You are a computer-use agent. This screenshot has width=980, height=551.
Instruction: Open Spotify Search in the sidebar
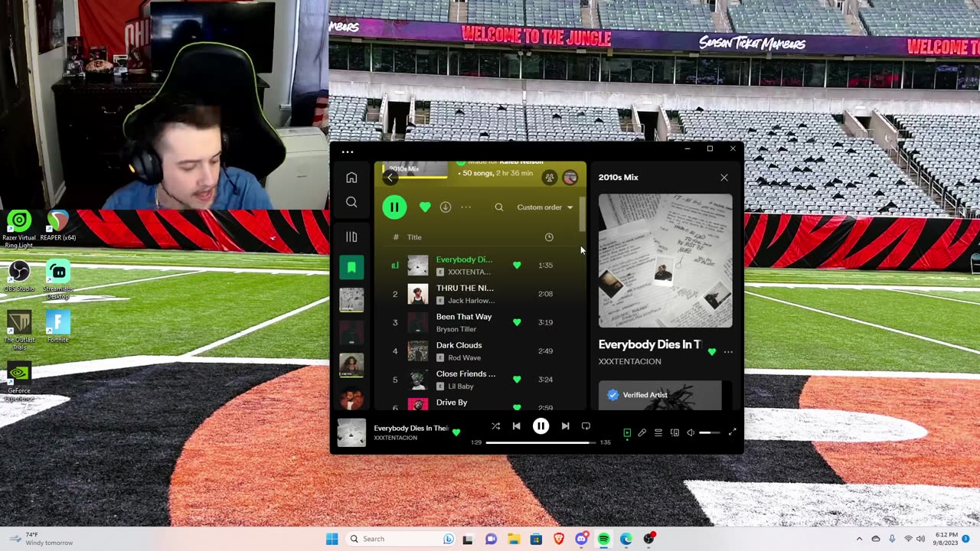[351, 202]
